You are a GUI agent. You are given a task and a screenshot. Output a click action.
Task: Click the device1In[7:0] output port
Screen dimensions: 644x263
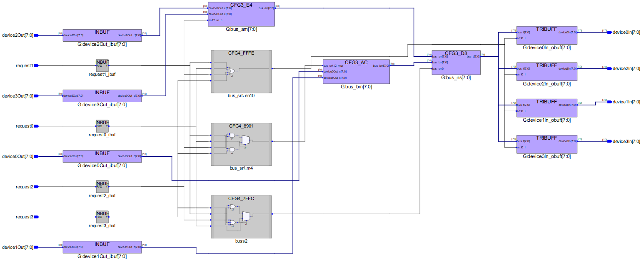(x=624, y=101)
